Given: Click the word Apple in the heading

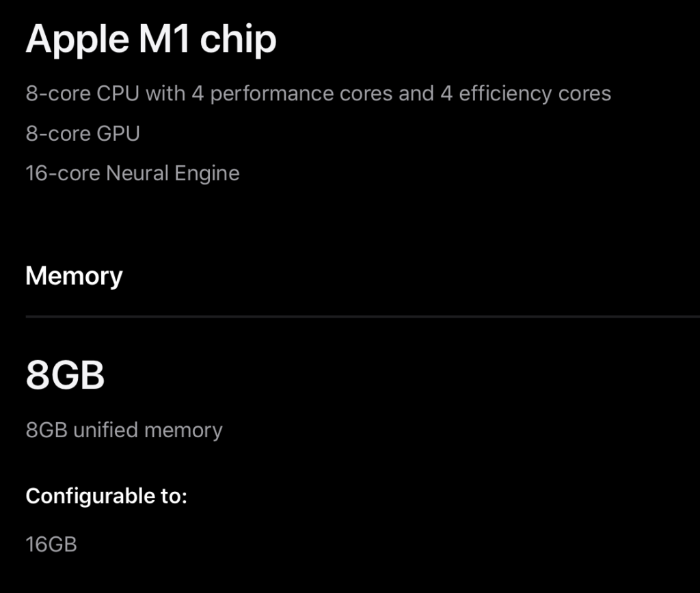Looking at the screenshot, I should click(78, 40).
